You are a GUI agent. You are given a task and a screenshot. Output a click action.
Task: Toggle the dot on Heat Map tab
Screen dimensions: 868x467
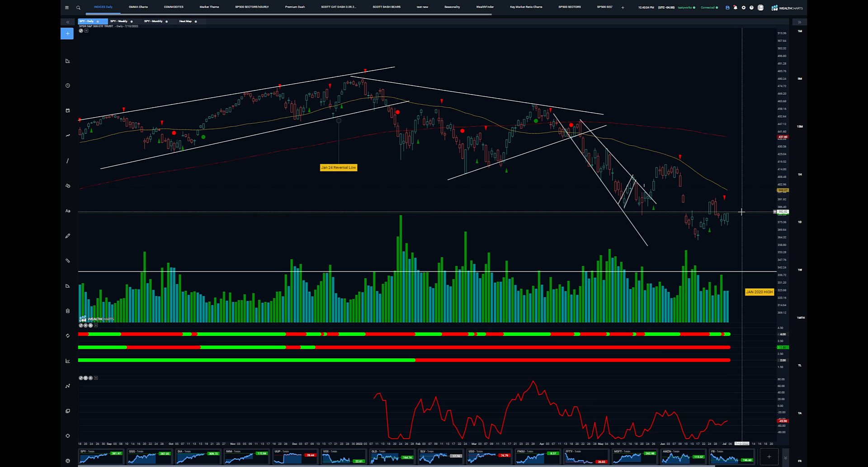tap(196, 21)
